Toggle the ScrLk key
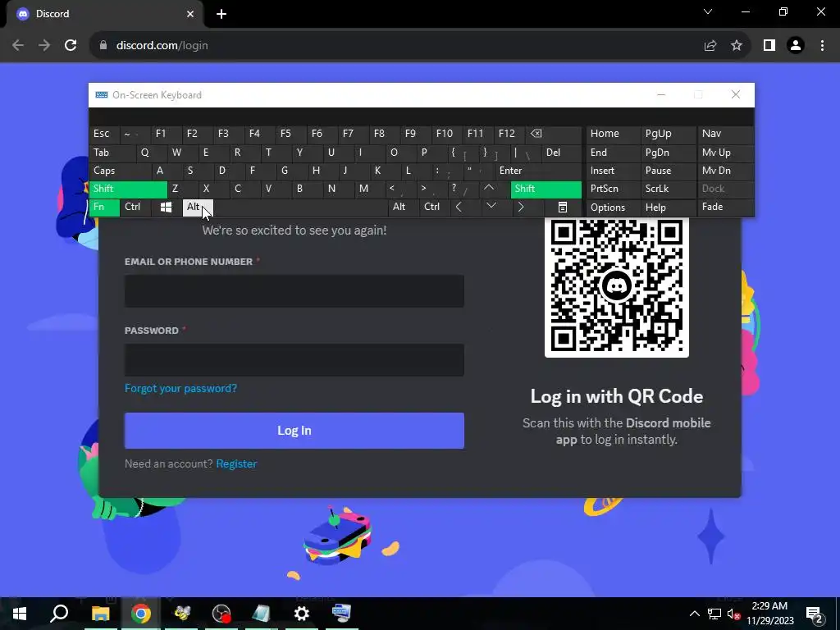 [668, 189]
